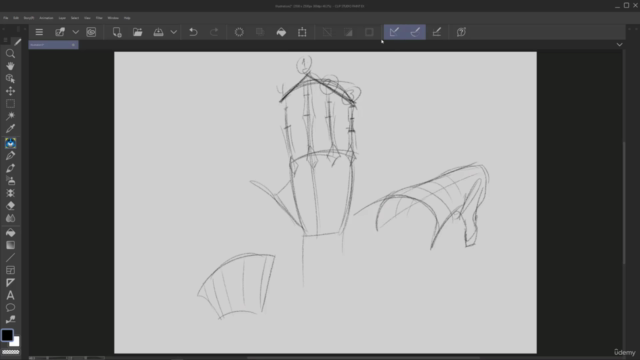Image resolution: width=640 pixels, height=360 pixels.
Task: Click the Scale/Rotate transform icon
Action: pos(302,32)
